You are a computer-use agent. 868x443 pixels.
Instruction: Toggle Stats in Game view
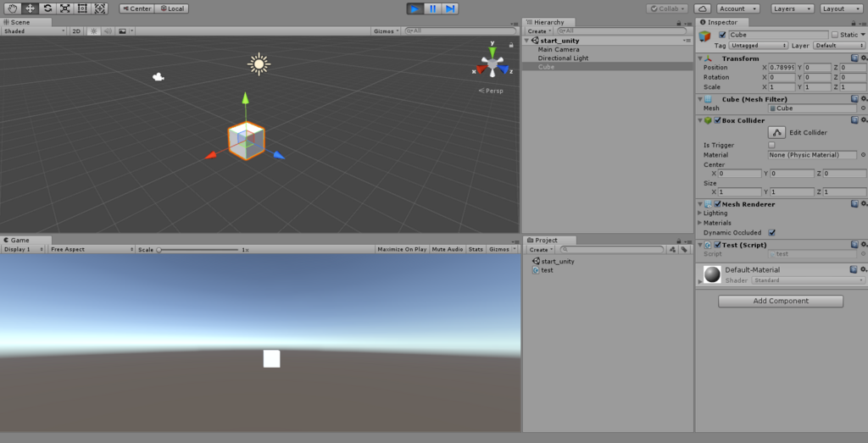476,249
